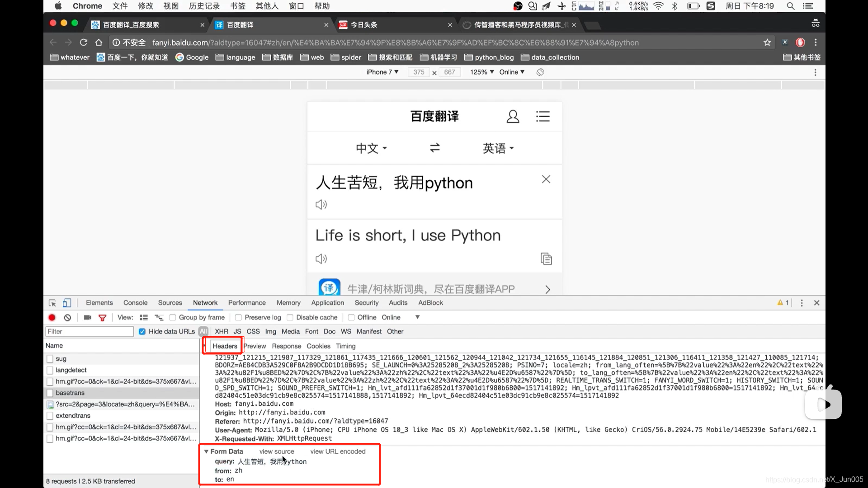Screen dimensions: 868x488
Task: Click the Baidu Translate user profile icon
Action: click(513, 117)
